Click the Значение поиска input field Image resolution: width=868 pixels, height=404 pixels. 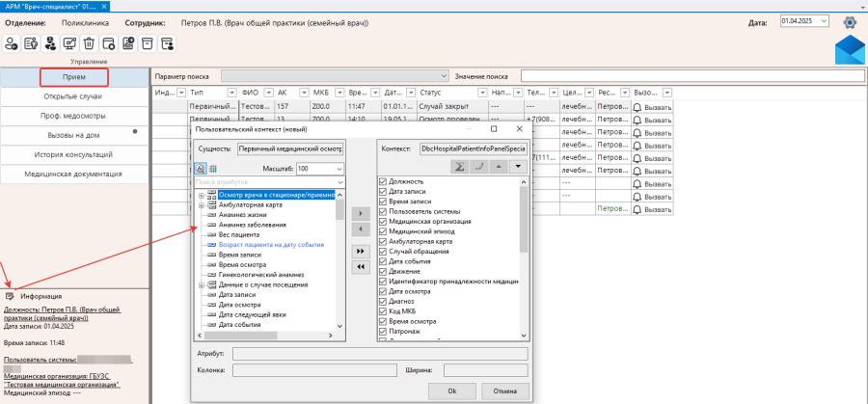(692, 76)
